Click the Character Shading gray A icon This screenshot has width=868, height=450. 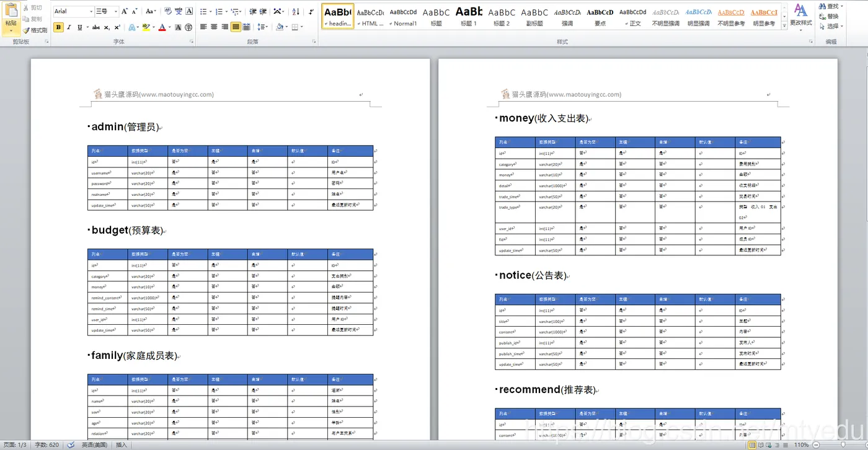click(x=179, y=27)
